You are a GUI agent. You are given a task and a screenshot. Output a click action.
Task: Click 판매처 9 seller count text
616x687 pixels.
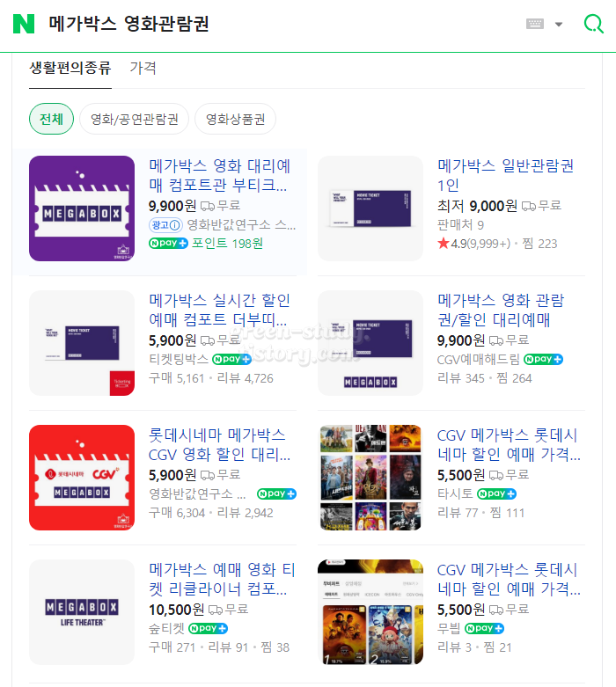460,225
